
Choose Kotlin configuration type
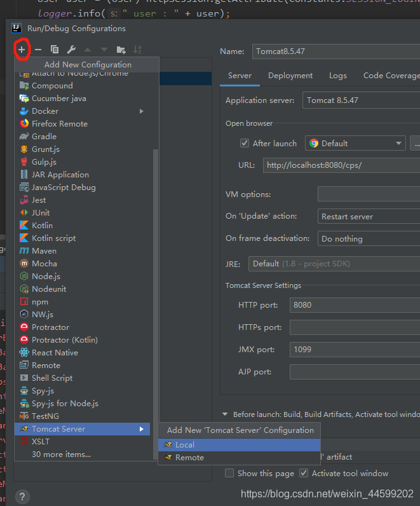click(x=82, y=226)
